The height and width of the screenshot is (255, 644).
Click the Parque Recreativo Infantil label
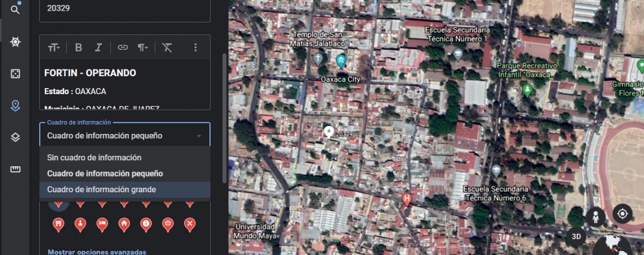click(x=527, y=70)
